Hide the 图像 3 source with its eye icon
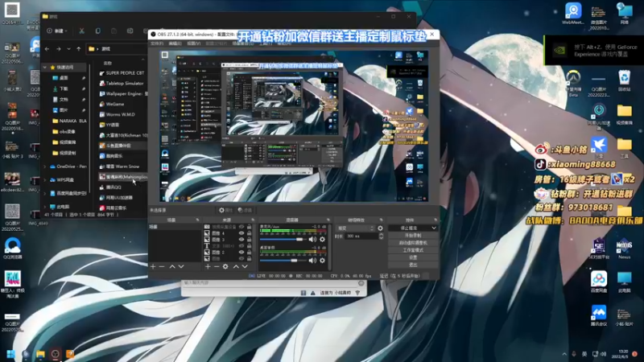 (x=242, y=239)
